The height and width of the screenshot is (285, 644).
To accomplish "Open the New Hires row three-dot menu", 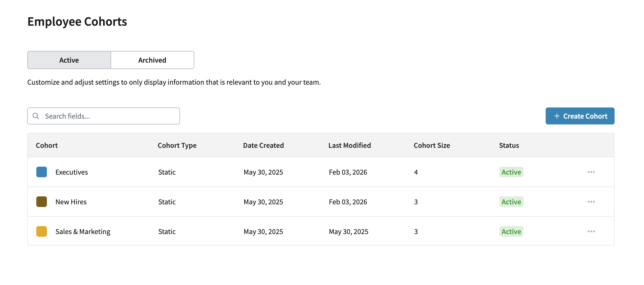I will point(591,202).
